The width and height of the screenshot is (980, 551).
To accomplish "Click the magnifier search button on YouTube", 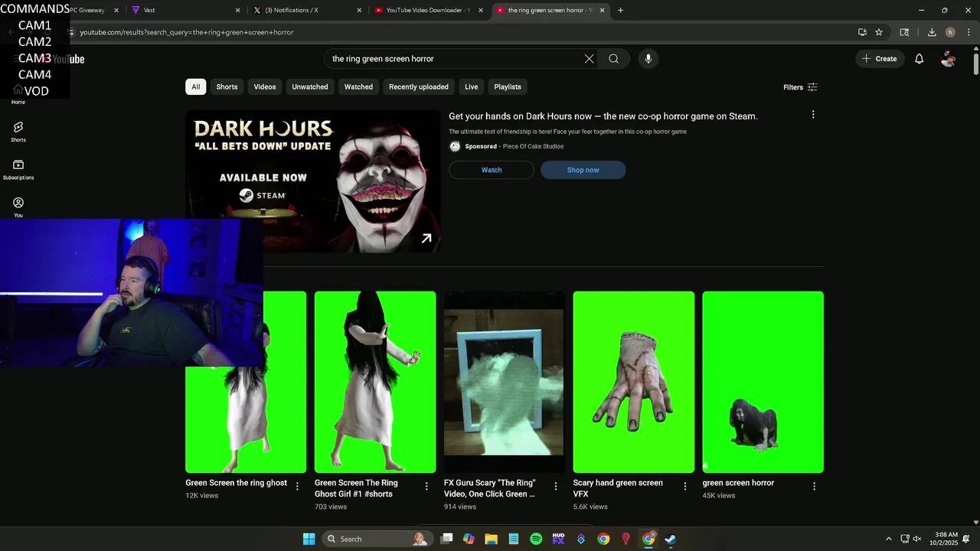I will 613,59.
